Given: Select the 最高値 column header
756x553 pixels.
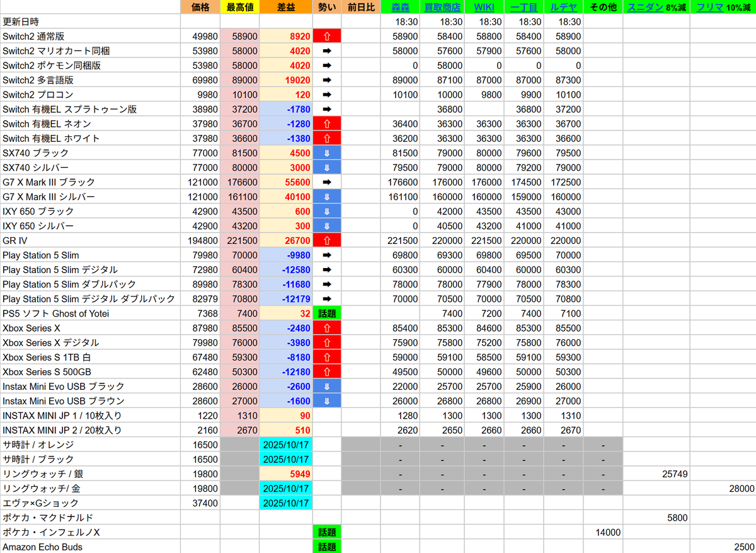Looking at the screenshot, I should 239,7.
